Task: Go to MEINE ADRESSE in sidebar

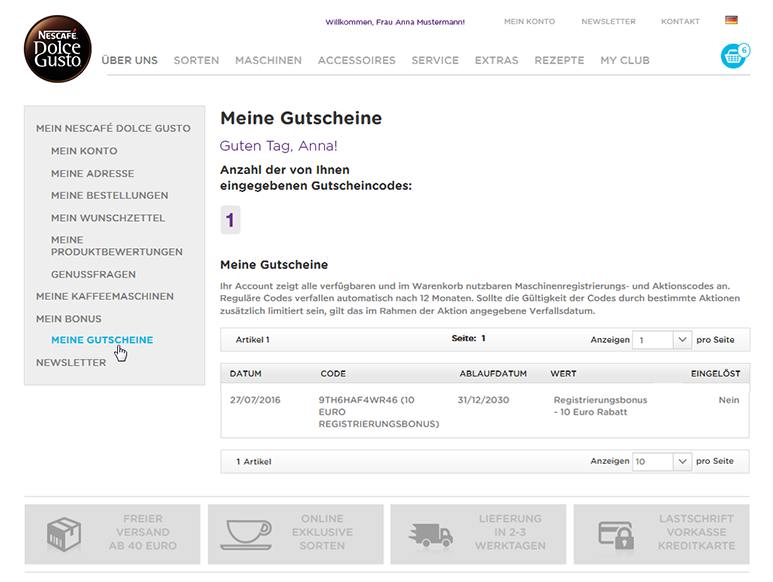Action: pos(92,173)
